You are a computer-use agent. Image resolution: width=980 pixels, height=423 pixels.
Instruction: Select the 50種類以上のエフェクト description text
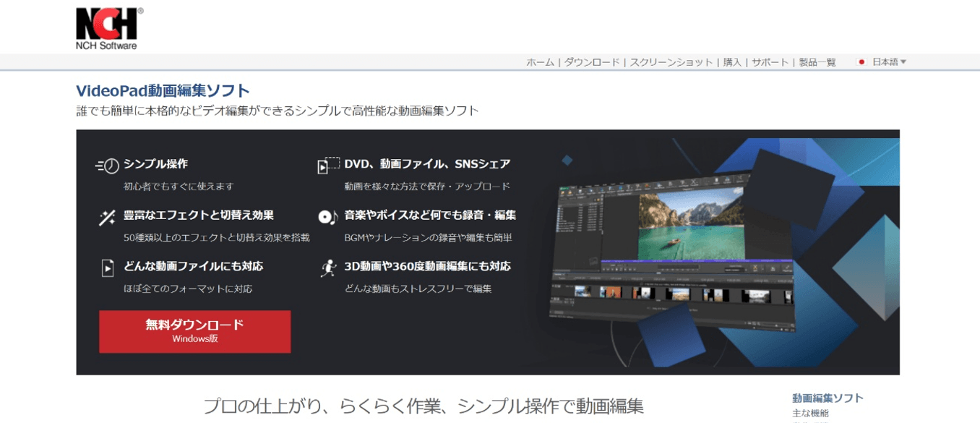coord(216,238)
